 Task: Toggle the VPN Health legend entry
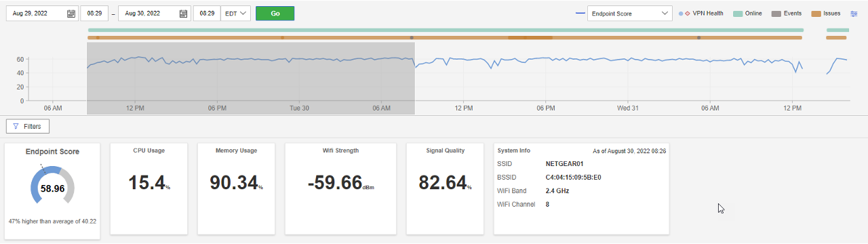pyautogui.click(x=701, y=14)
